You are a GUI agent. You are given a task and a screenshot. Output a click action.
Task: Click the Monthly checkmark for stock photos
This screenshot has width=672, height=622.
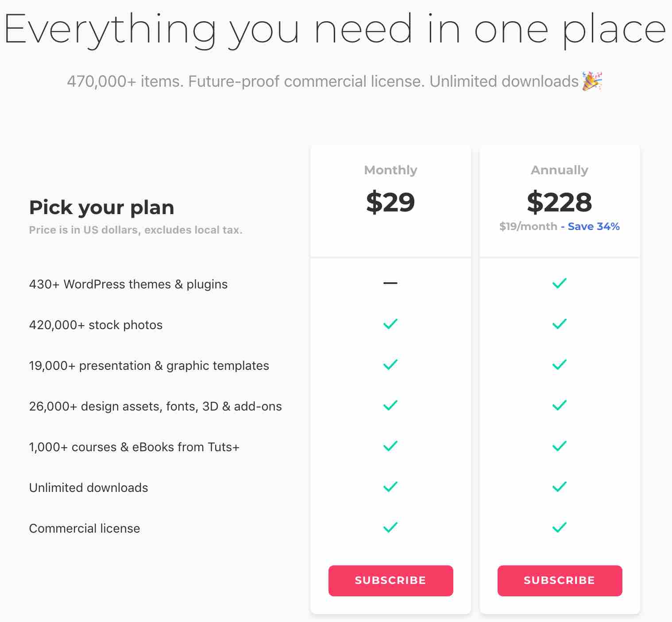pyautogui.click(x=390, y=324)
